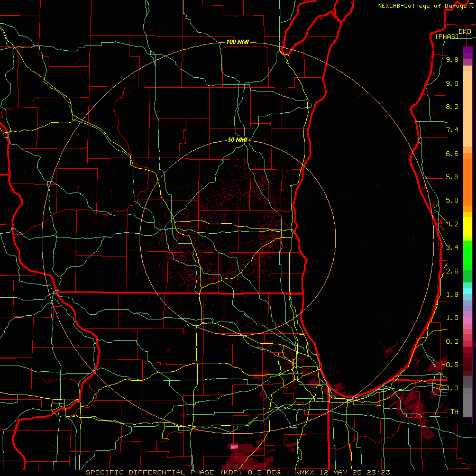Select the 8.2 value on the color scale
Image resolution: width=476 pixels, height=476 pixels.
pos(452,106)
